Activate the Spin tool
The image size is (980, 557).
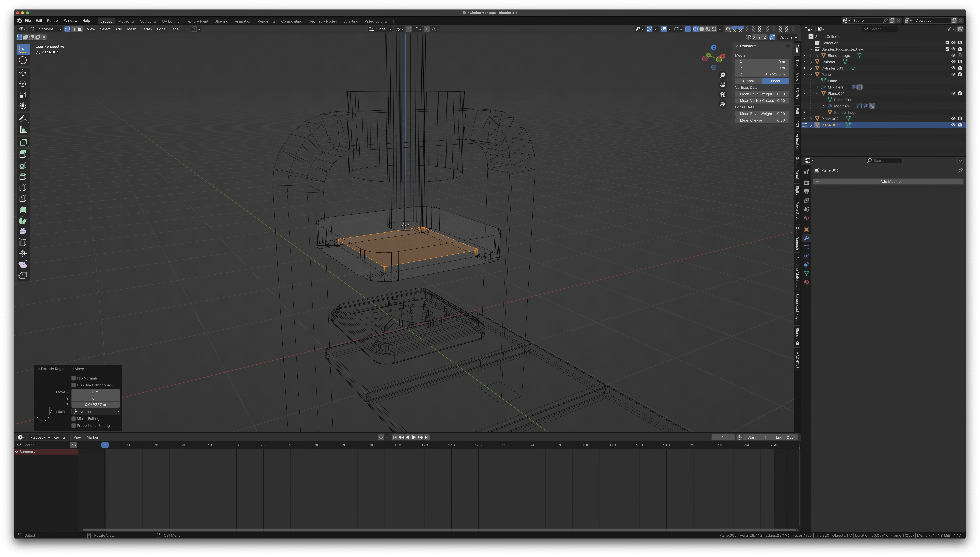23,221
